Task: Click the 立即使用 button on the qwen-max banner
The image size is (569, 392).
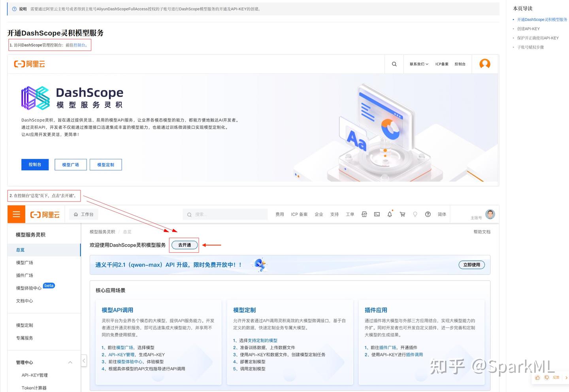Action: pos(471,265)
